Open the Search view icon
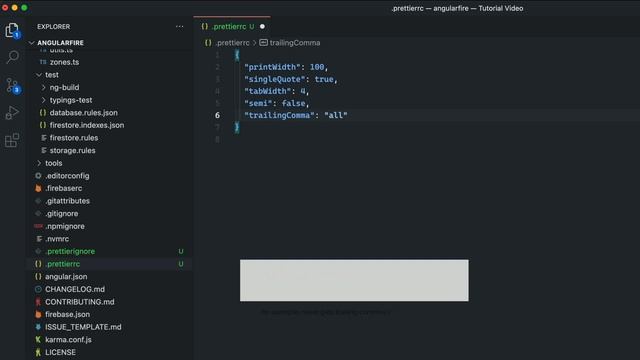The width and height of the screenshot is (640, 360). point(13,57)
